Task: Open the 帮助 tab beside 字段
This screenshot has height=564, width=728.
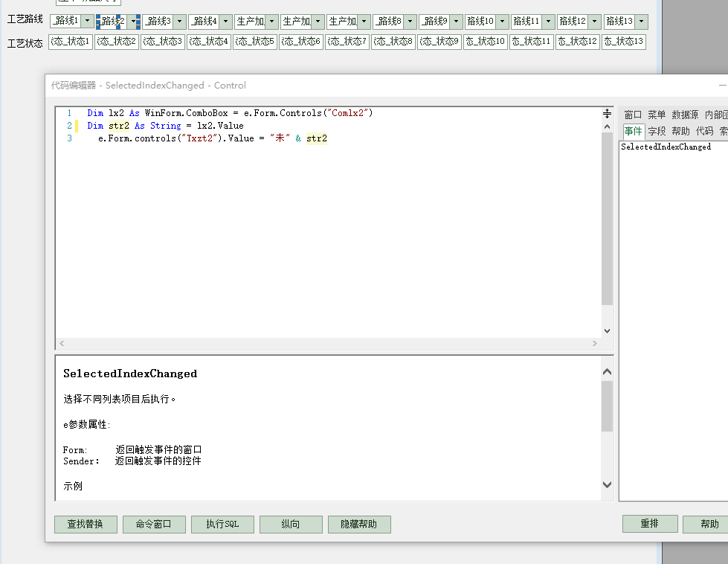Action: (680, 131)
